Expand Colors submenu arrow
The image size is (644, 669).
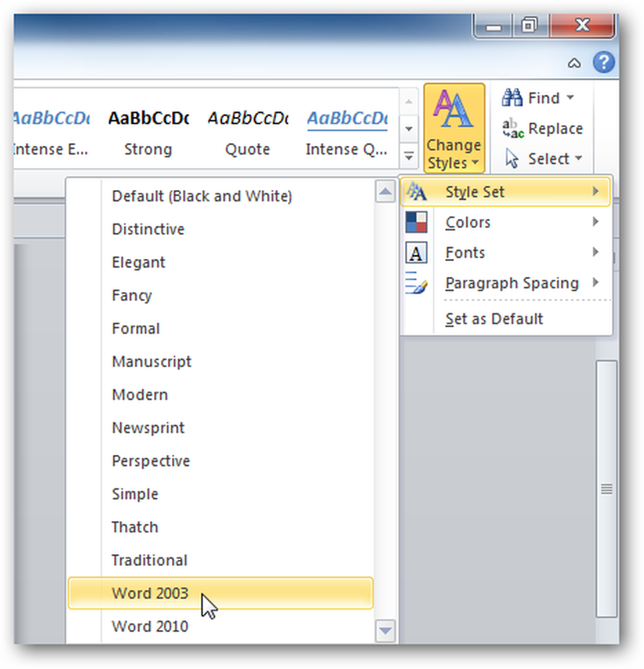[596, 221]
